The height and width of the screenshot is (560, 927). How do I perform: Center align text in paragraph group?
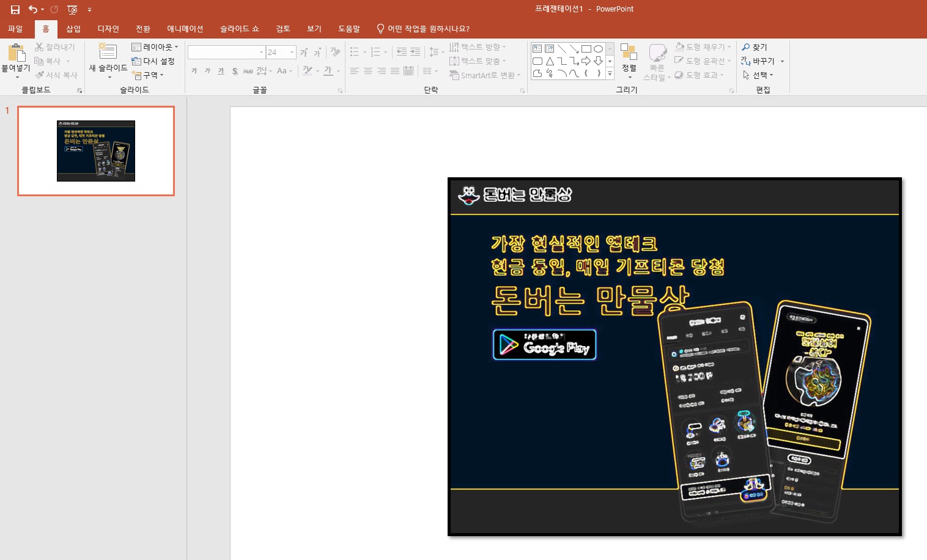368,71
